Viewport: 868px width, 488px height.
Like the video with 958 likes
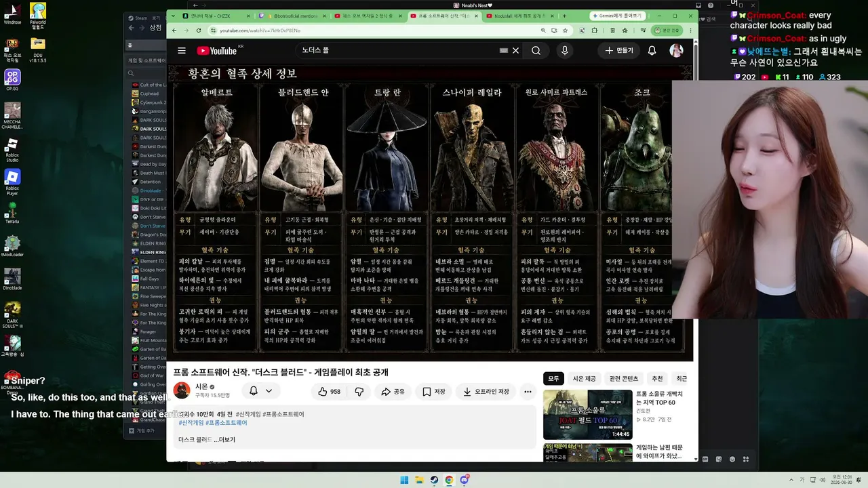tap(329, 392)
